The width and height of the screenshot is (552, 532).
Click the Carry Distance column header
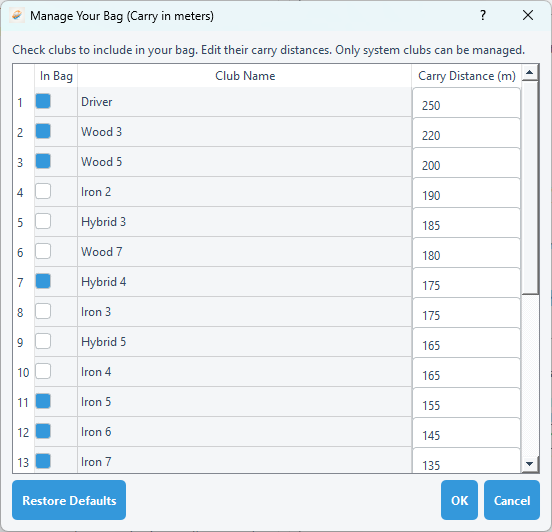[466, 76]
